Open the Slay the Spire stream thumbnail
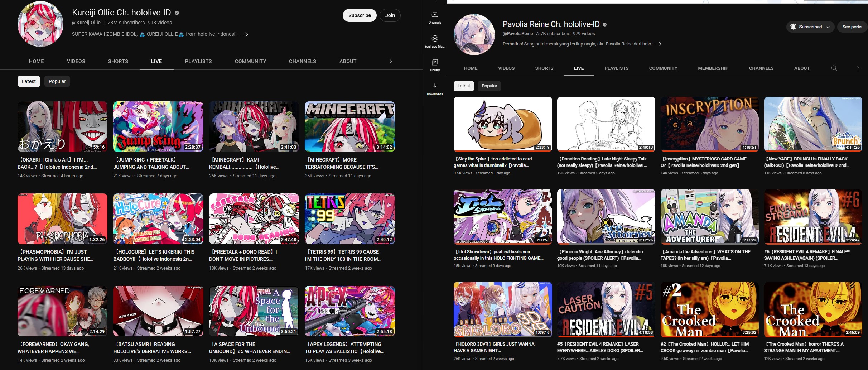 [503, 124]
